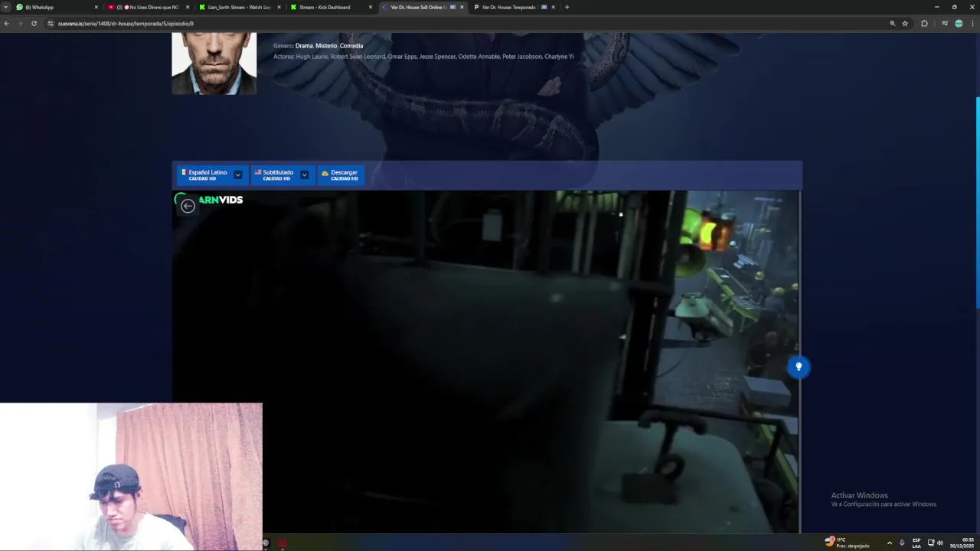Go forward in browser history
The width and height of the screenshot is (980, 551).
coord(20,24)
